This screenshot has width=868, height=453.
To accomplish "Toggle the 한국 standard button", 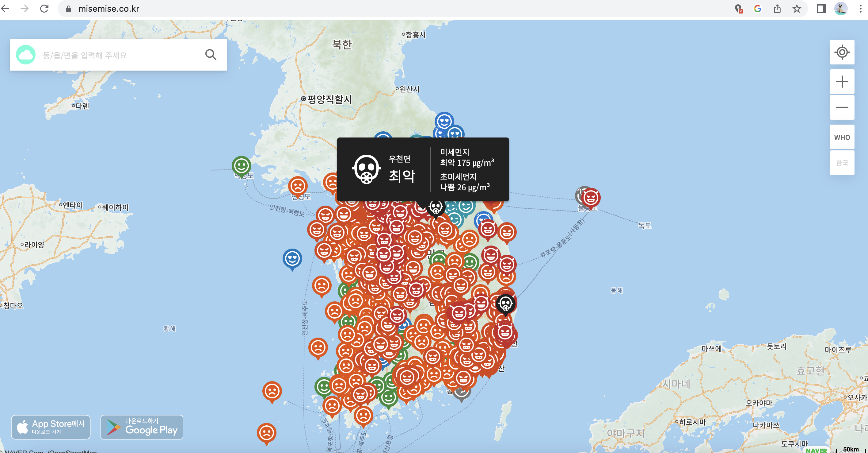I will coord(842,163).
